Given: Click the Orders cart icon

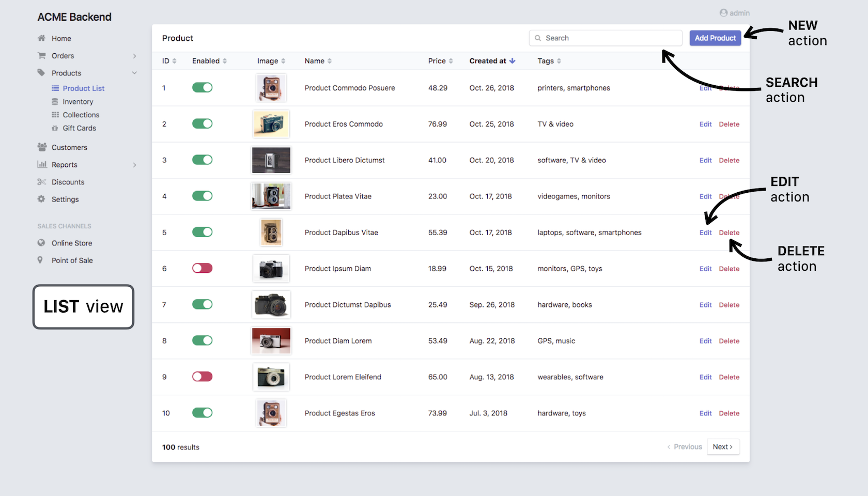Looking at the screenshot, I should point(41,56).
